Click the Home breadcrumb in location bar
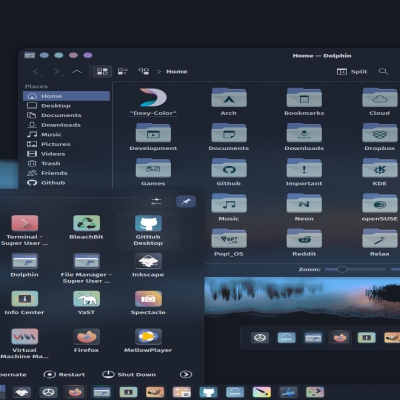The height and width of the screenshot is (400, 400). (177, 71)
